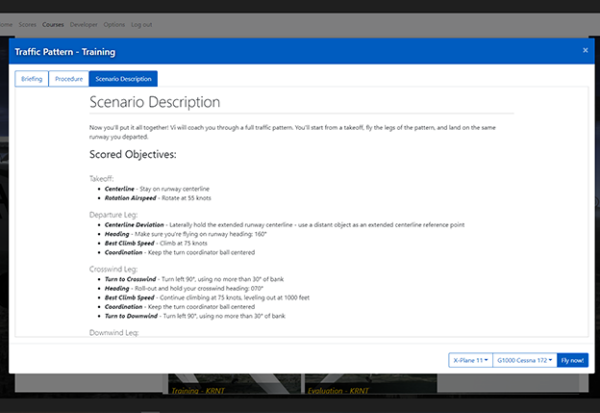600x413 pixels.
Task: Select the Scenario Description tab
Action: (123, 78)
